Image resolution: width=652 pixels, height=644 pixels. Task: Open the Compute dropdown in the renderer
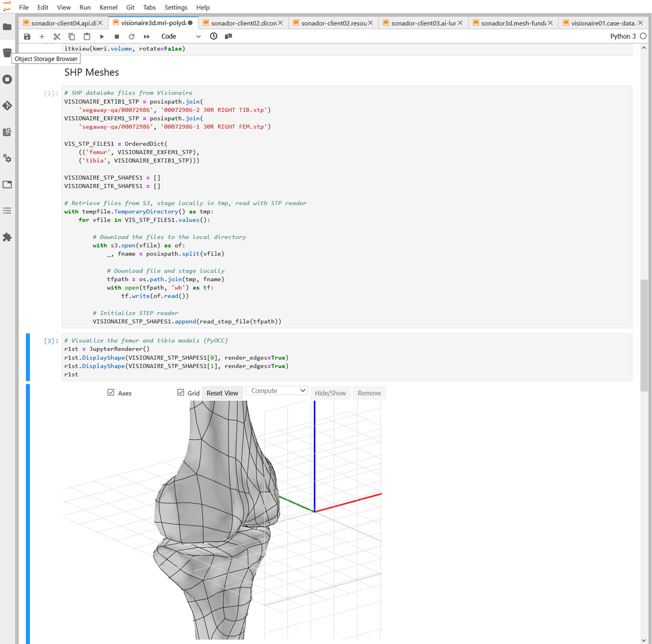276,390
